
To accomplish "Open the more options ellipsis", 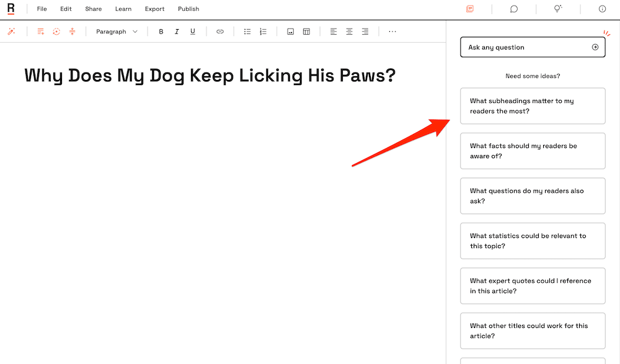I will click(x=392, y=31).
